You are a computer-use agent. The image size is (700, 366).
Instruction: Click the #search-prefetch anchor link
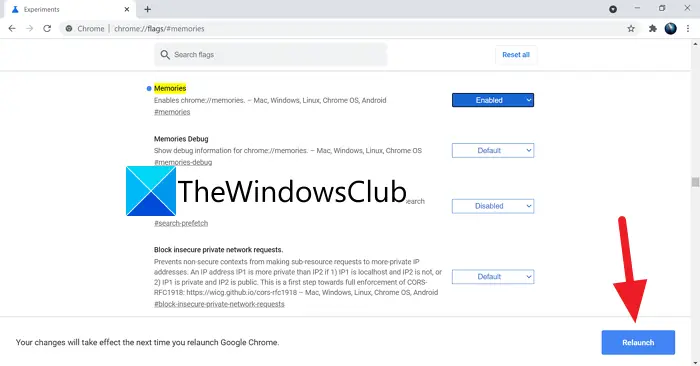point(181,223)
